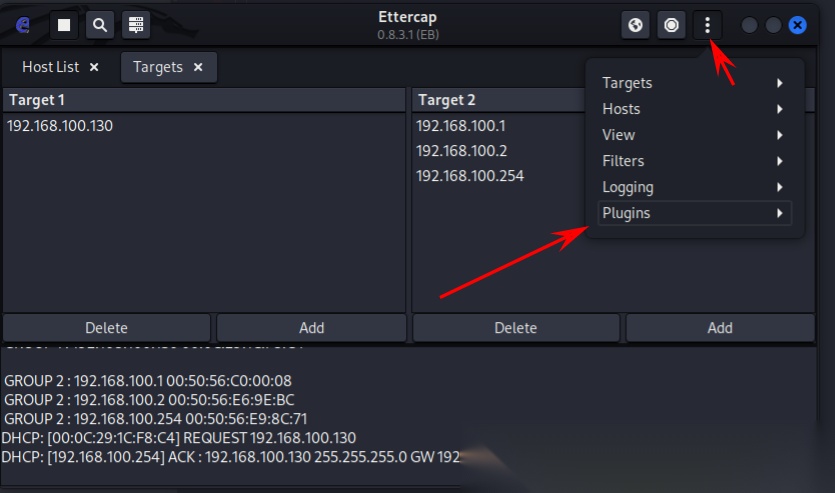Select 192.168.100.130 in Target 1
Image resolution: width=835 pixels, height=493 pixels.
60,126
